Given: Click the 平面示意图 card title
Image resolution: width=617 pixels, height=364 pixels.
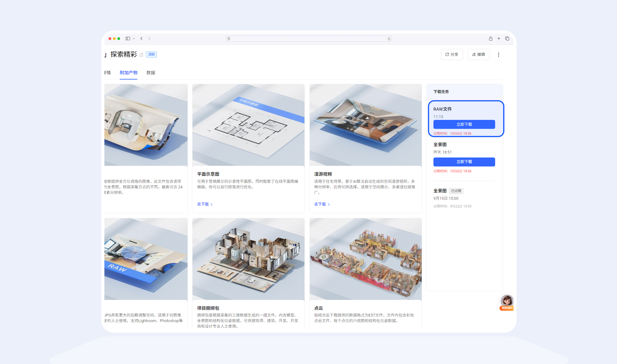Looking at the screenshot, I should (208, 174).
